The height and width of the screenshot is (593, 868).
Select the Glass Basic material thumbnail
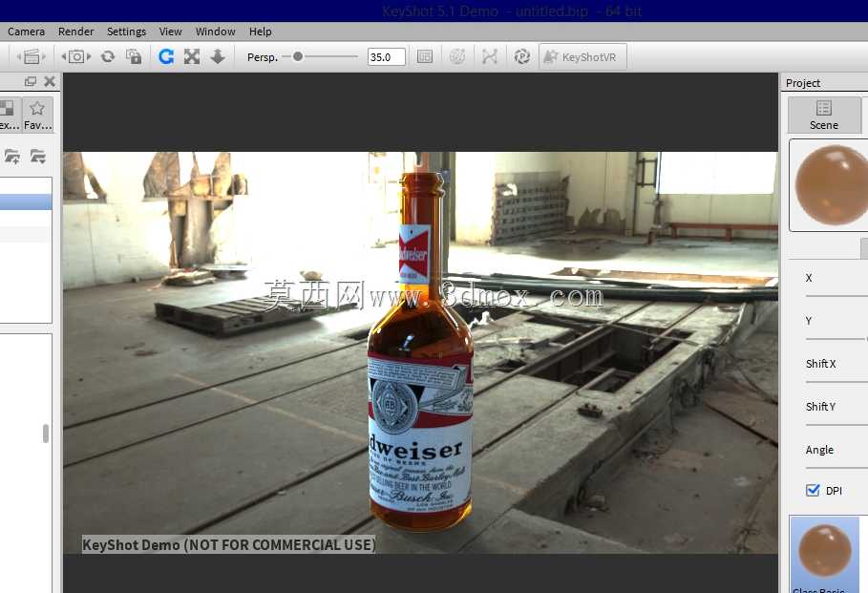point(824,554)
